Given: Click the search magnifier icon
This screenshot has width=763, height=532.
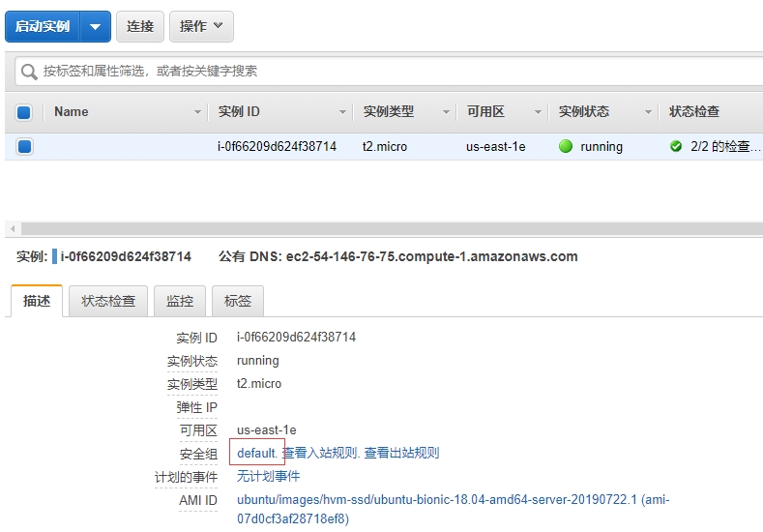Looking at the screenshot, I should point(29,72).
